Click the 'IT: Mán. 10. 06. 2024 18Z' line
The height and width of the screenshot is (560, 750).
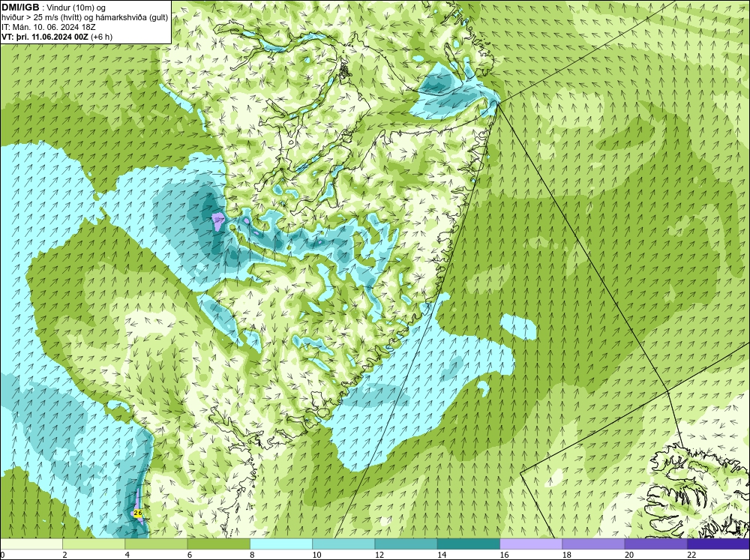[x=49, y=27]
